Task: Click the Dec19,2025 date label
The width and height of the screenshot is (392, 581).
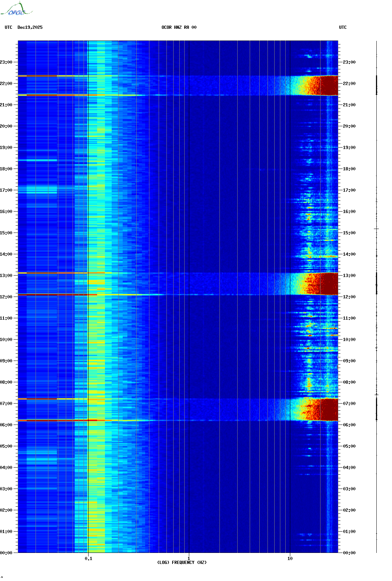Action: click(30, 27)
